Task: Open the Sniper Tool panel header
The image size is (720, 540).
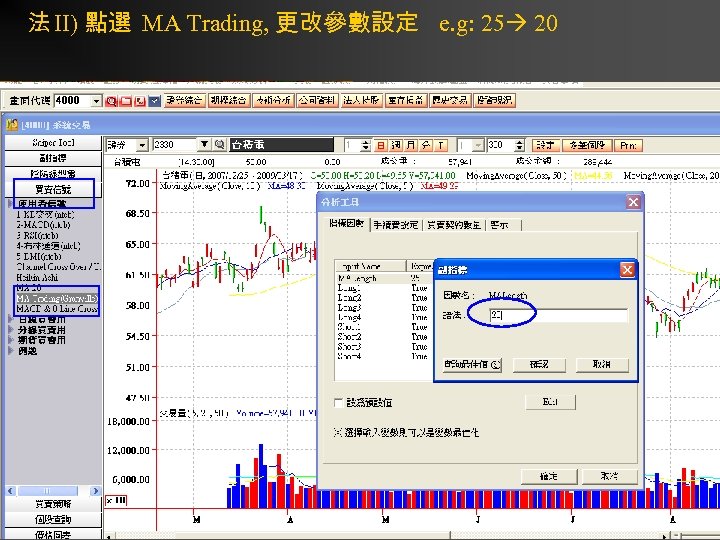Action: tap(53, 143)
